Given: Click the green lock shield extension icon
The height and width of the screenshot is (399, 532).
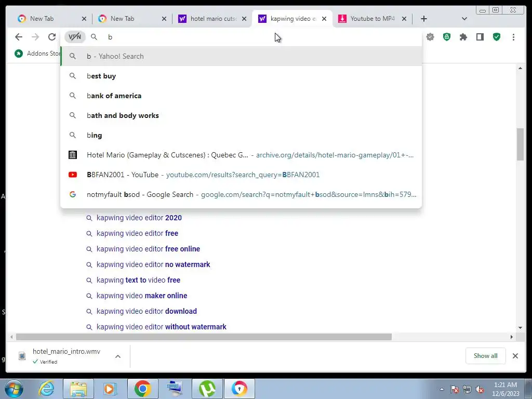Looking at the screenshot, I should pyautogui.click(x=446, y=37).
